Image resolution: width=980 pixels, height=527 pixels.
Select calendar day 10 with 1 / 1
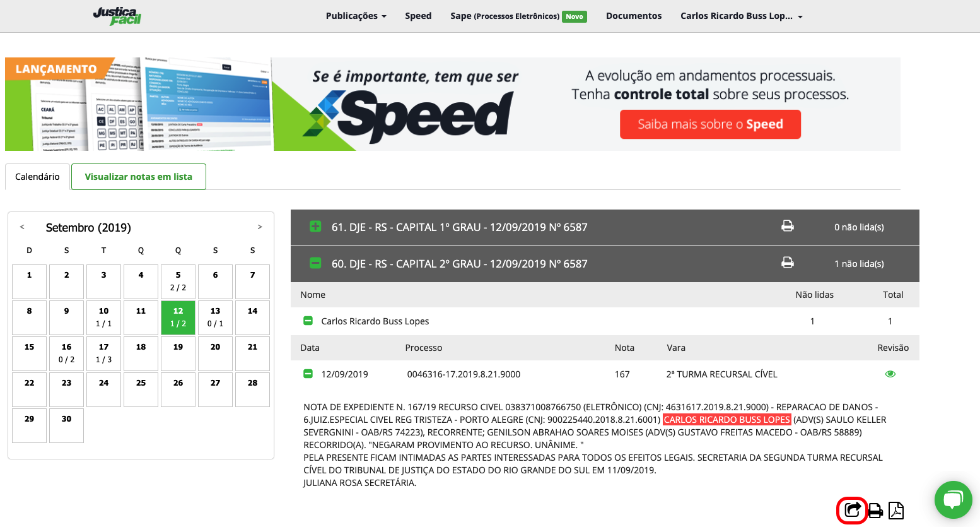104,317
